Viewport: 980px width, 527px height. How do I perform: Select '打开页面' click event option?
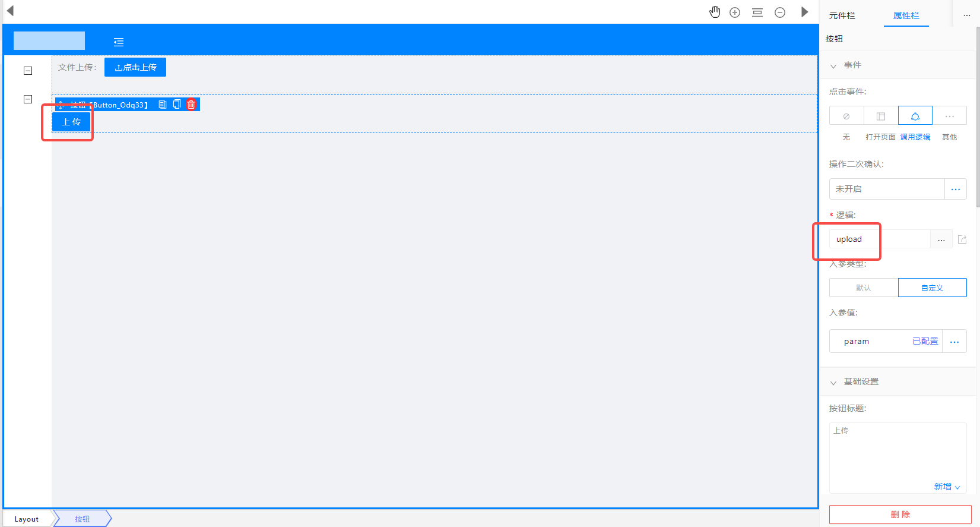[x=881, y=116]
